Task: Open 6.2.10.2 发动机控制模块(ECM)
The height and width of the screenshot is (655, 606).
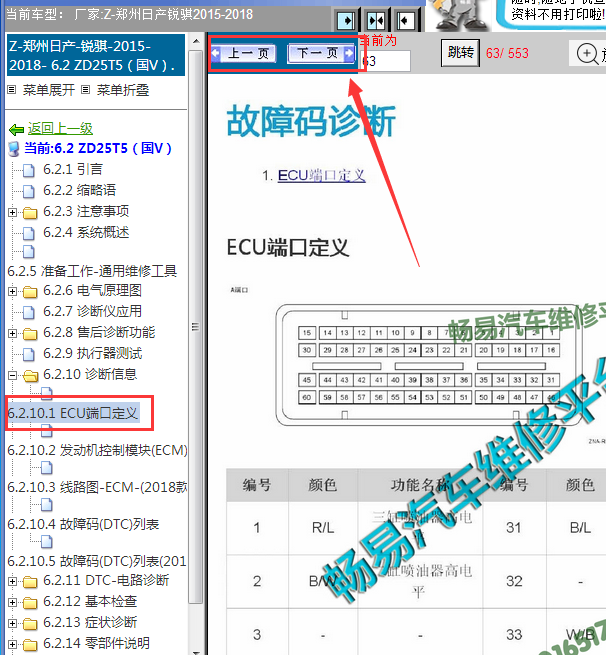Action: pyautogui.click(x=97, y=450)
